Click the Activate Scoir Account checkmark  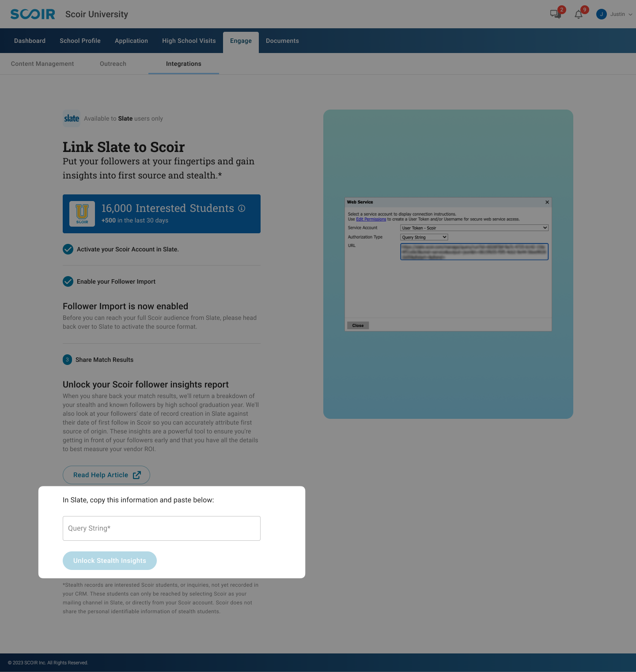point(68,249)
